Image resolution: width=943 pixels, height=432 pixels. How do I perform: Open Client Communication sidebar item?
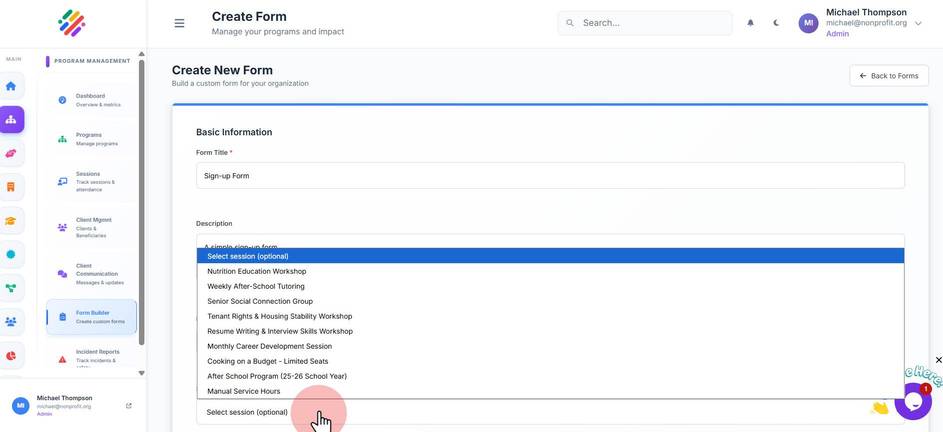91,274
